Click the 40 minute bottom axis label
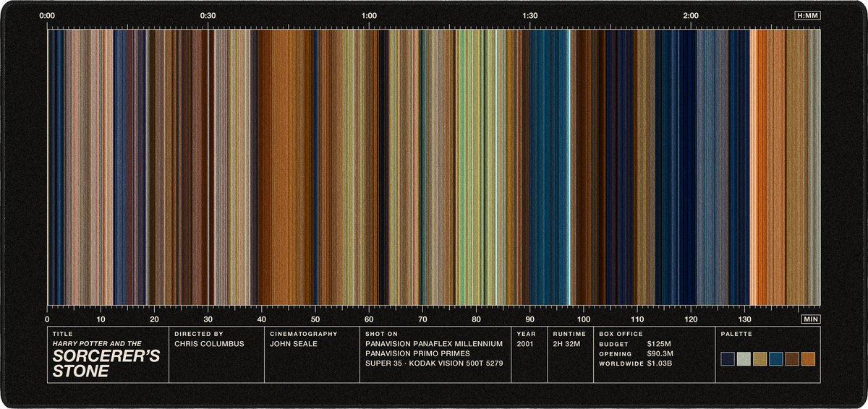 [262, 319]
